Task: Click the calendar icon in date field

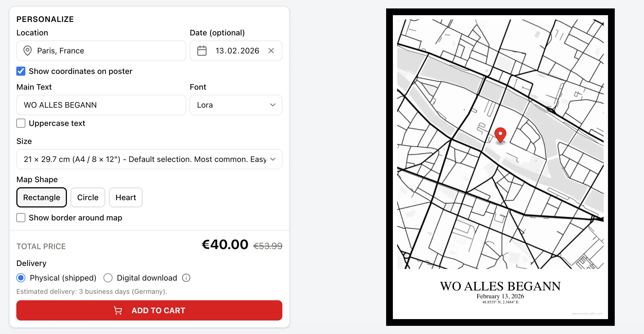Action: (x=202, y=51)
